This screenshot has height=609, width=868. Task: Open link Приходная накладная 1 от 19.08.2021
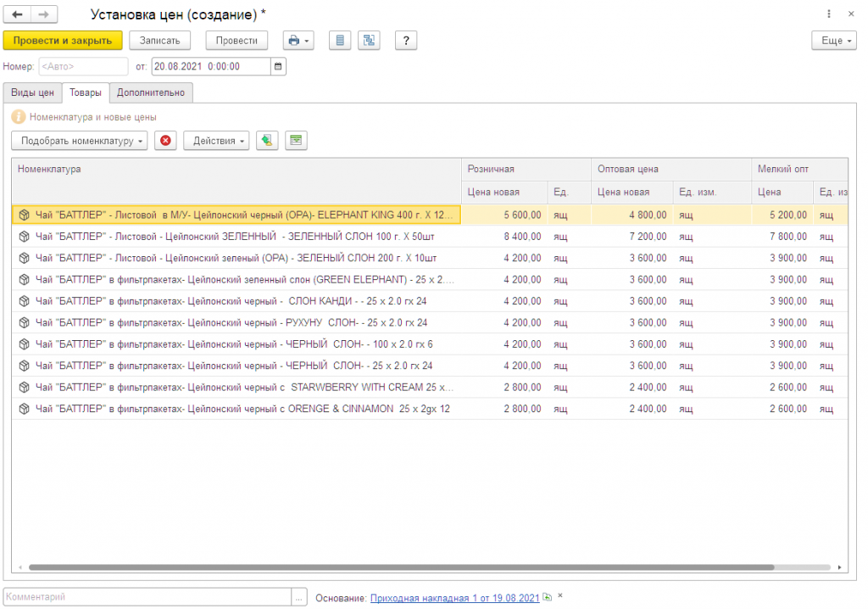(x=454, y=598)
